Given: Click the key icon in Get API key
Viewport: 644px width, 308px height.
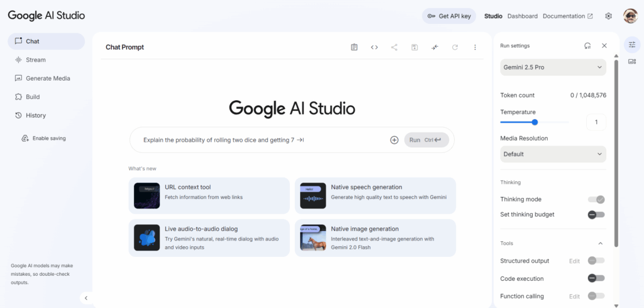Looking at the screenshot, I should click(431, 16).
